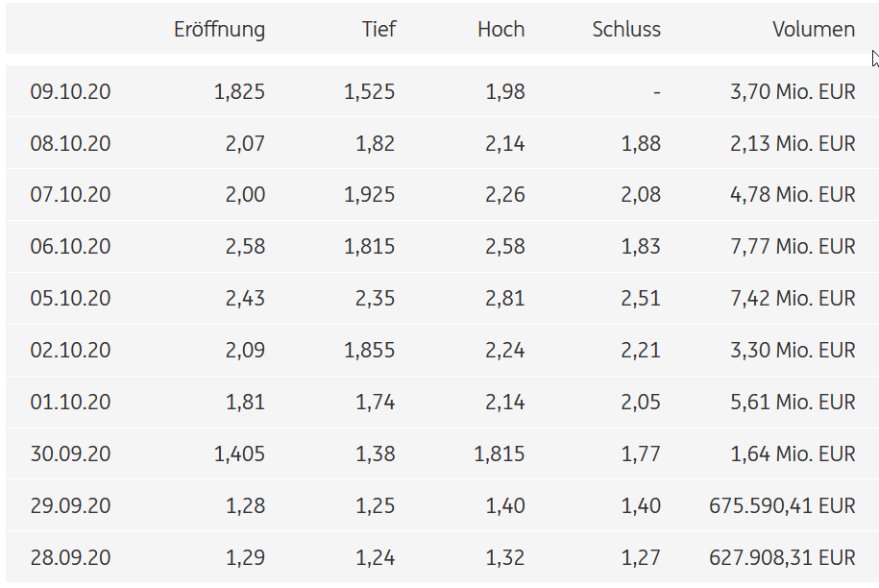879x588 pixels.
Task: Click the Schluss column header
Action: tap(626, 30)
